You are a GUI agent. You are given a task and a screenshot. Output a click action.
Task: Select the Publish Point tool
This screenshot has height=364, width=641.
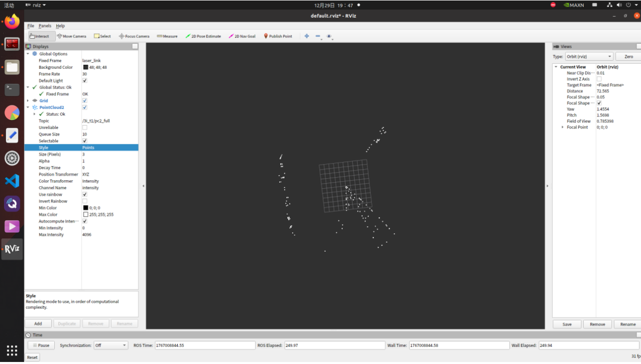coord(278,36)
